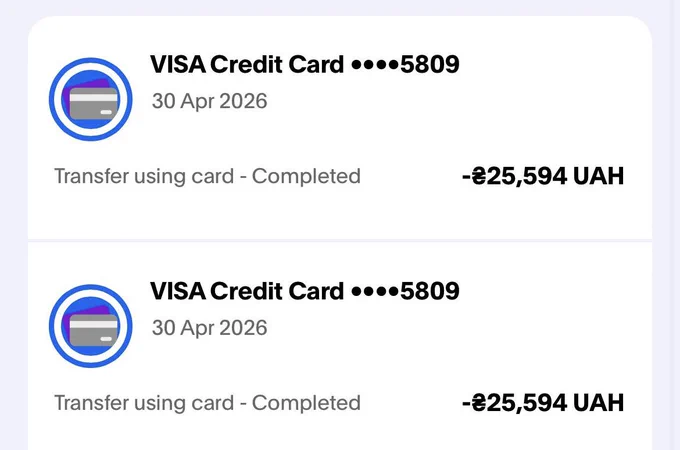
Task: Open the top VISA Credit Card ••••5809 title
Action: (x=304, y=65)
